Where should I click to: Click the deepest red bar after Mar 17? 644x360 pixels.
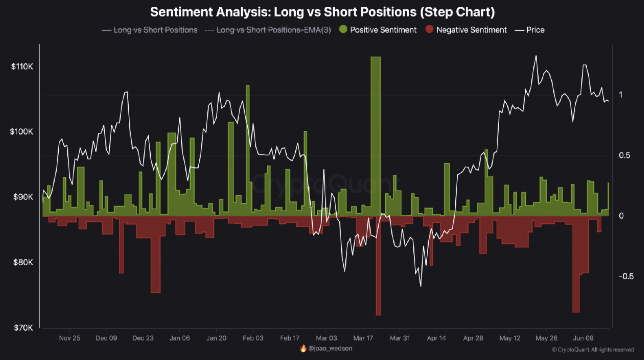tap(378, 266)
